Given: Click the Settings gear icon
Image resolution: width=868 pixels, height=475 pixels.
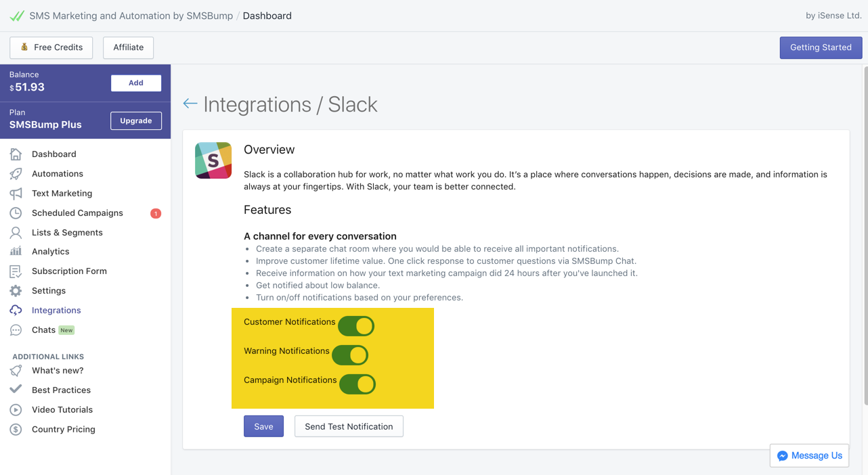Looking at the screenshot, I should [x=16, y=291].
